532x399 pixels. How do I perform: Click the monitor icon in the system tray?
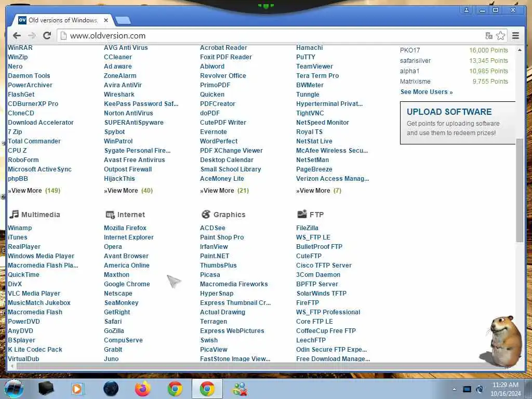(x=467, y=389)
